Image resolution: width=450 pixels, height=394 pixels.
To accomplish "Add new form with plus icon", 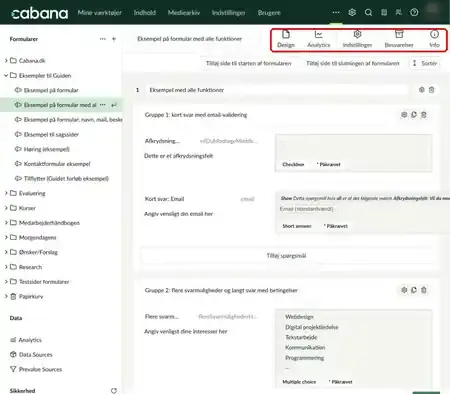I will (x=114, y=39).
